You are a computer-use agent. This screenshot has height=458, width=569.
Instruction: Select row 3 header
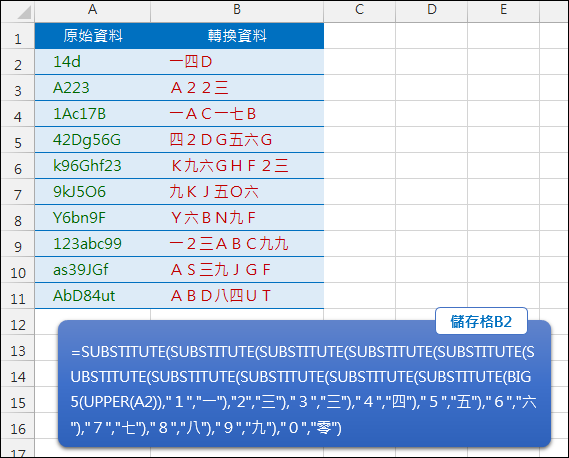click(18, 88)
